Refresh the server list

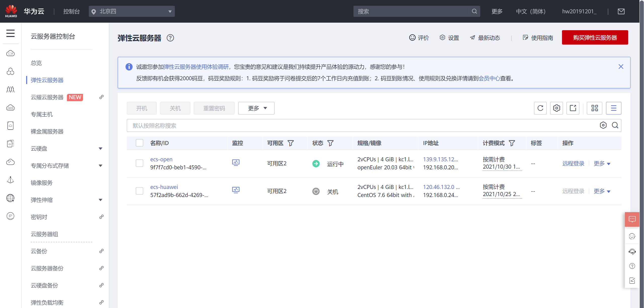click(x=540, y=108)
